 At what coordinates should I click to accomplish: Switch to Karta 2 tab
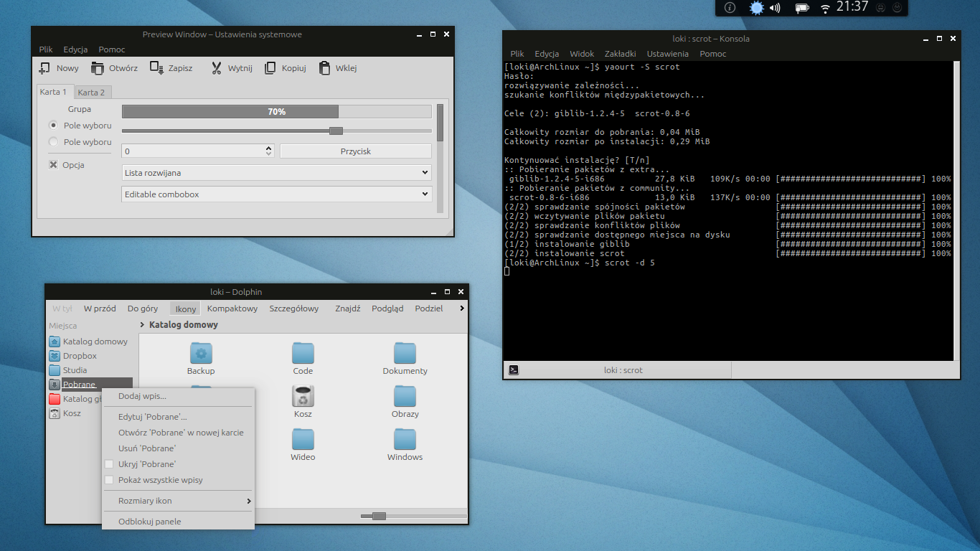(92, 93)
